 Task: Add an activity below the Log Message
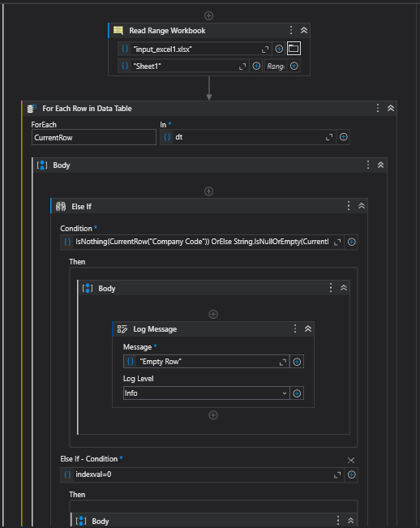coord(213,415)
